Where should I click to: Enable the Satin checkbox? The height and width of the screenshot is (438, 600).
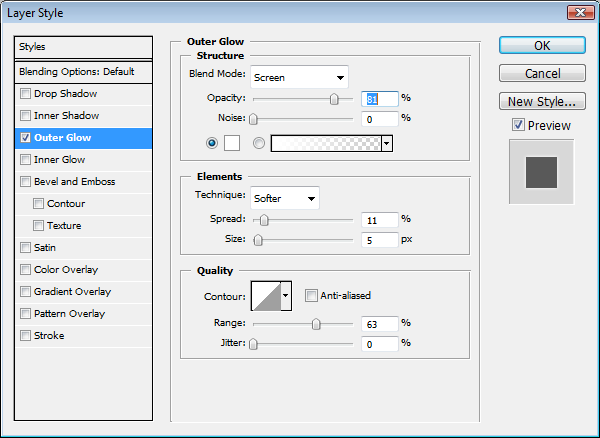coord(25,247)
